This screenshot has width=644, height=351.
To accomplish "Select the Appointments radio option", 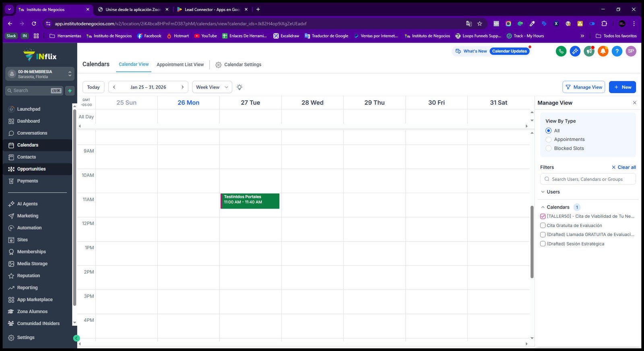I will click(548, 139).
